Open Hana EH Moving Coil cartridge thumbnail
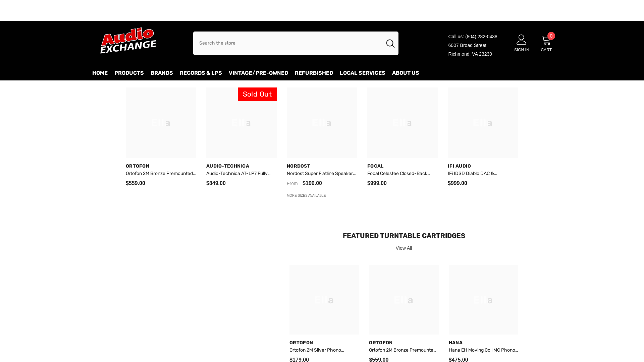 483,300
